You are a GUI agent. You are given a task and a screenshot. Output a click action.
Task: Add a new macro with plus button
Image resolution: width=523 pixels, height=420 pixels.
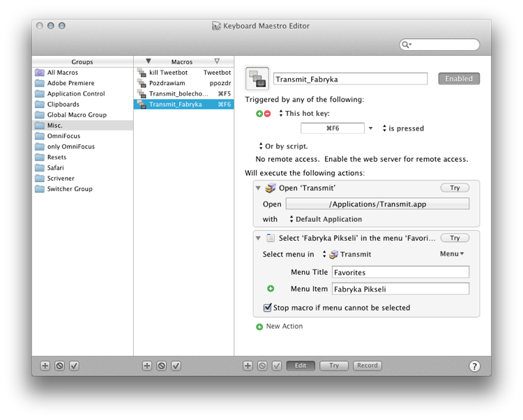pos(146,366)
